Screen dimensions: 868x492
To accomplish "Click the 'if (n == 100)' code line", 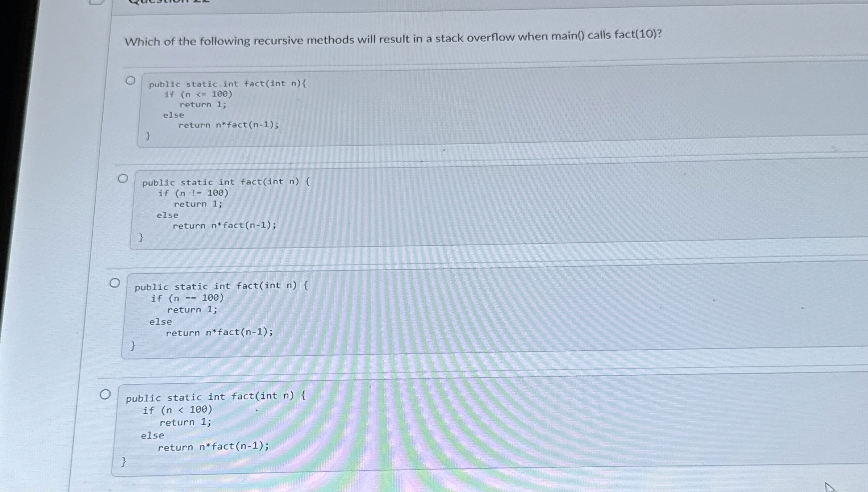I will [x=187, y=298].
